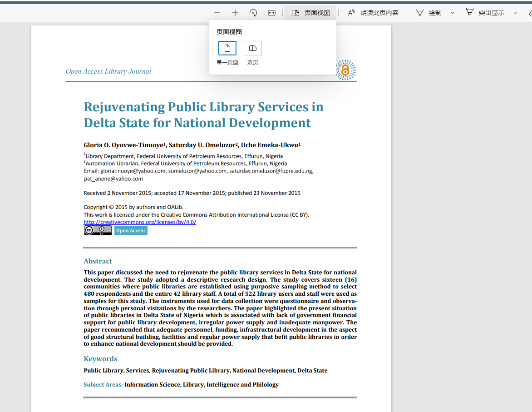Screen dimensions: 532x412
Task: Select the eraser tool in toolbar
Action: [529, 13]
